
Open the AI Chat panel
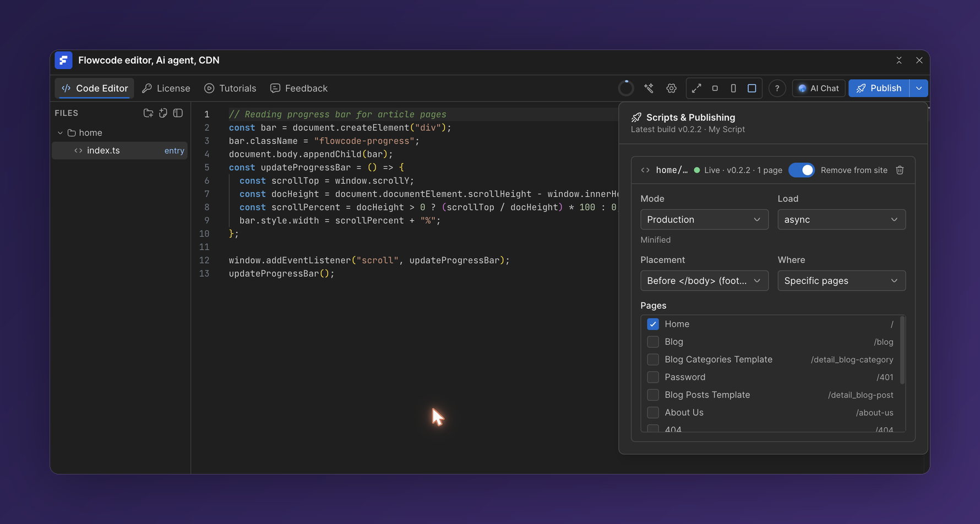coord(818,88)
